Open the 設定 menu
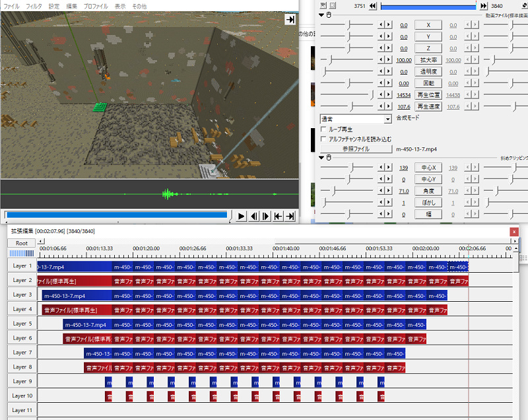528x420 pixels. click(x=54, y=6)
